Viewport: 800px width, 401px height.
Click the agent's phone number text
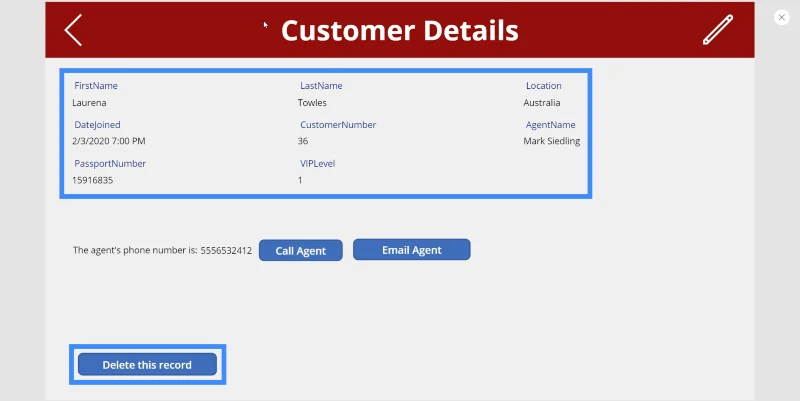162,250
